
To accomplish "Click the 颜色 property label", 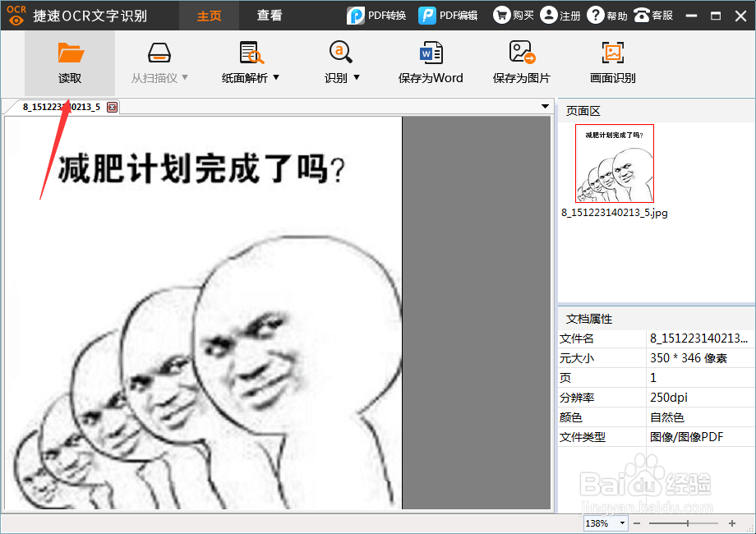I will click(571, 417).
